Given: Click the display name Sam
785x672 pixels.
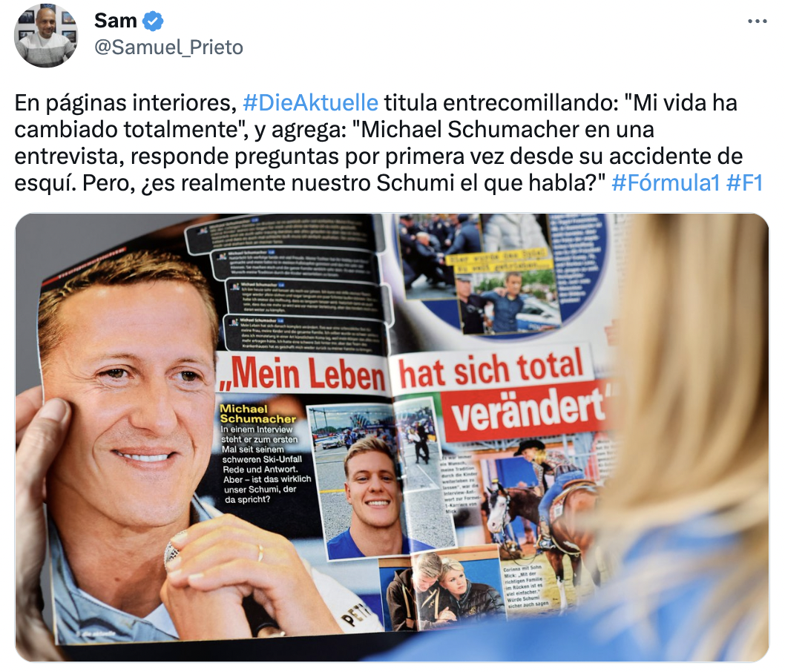Looking at the screenshot, I should coord(116,21).
